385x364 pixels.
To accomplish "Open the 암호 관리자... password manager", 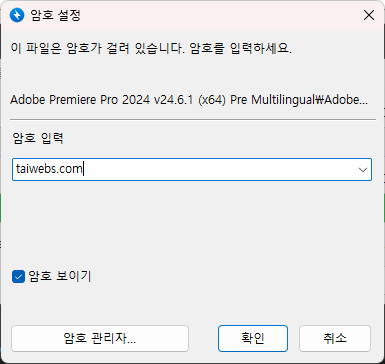I will [x=100, y=338].
